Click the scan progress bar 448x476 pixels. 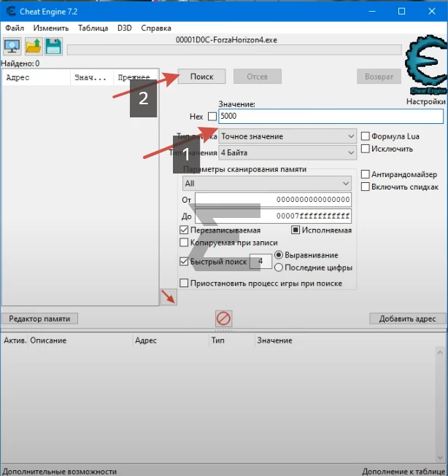pos(234,50)
